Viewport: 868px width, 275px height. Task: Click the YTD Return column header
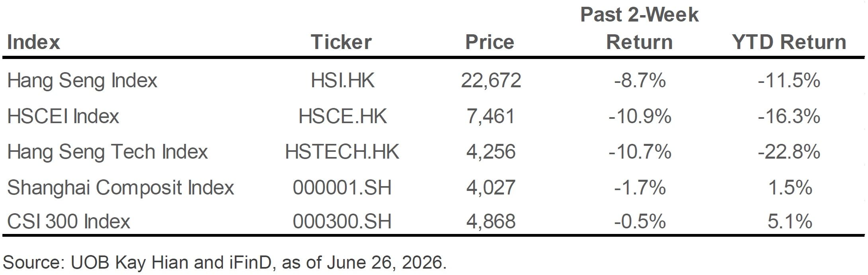click(x=789, y=42)
